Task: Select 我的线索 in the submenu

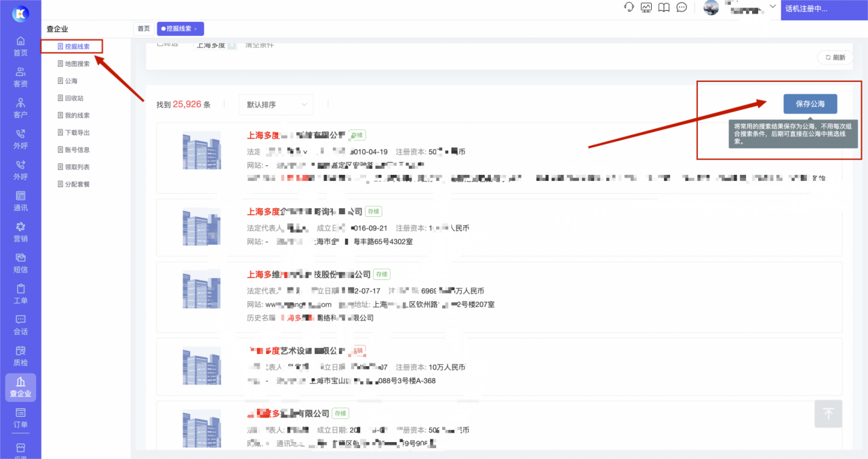Action: click(73, 115)
